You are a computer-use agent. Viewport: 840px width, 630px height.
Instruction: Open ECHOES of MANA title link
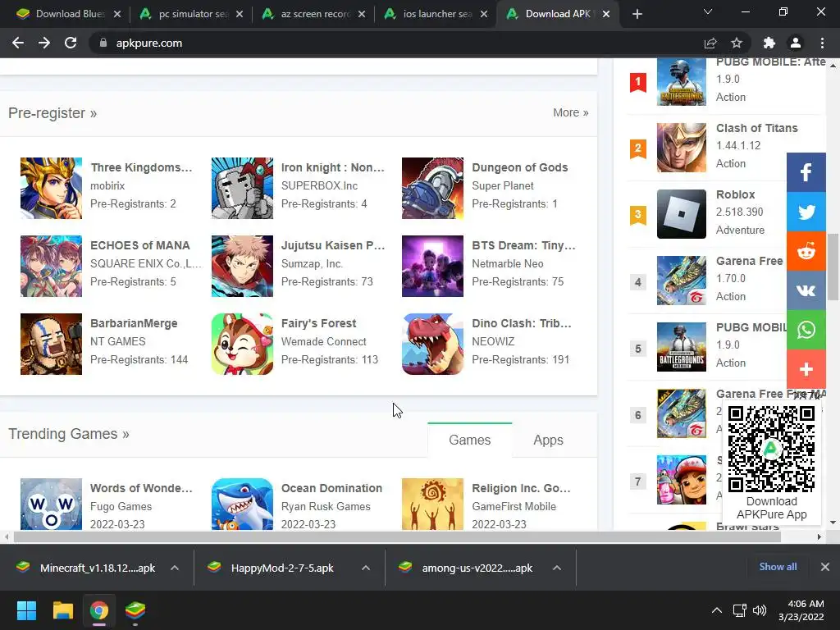[139, 245]
